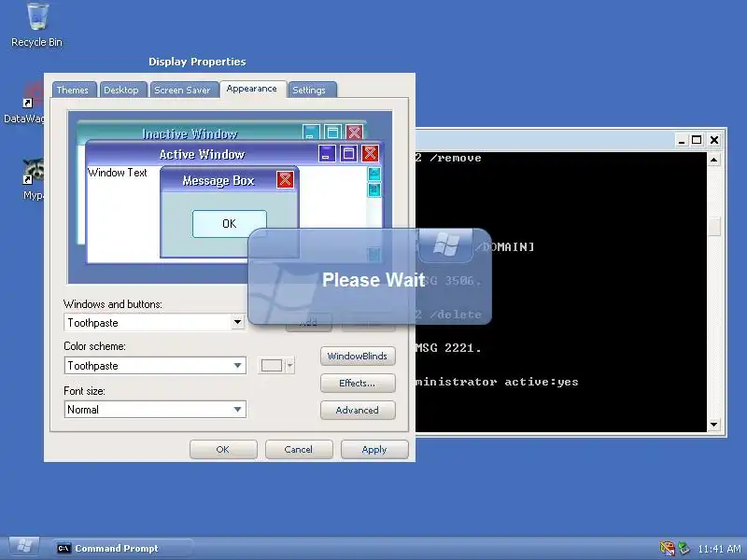Select the Command Prompt taskbar button
Image resolution: width=747 pixels, height=560 pixels.
click(123, 549)
